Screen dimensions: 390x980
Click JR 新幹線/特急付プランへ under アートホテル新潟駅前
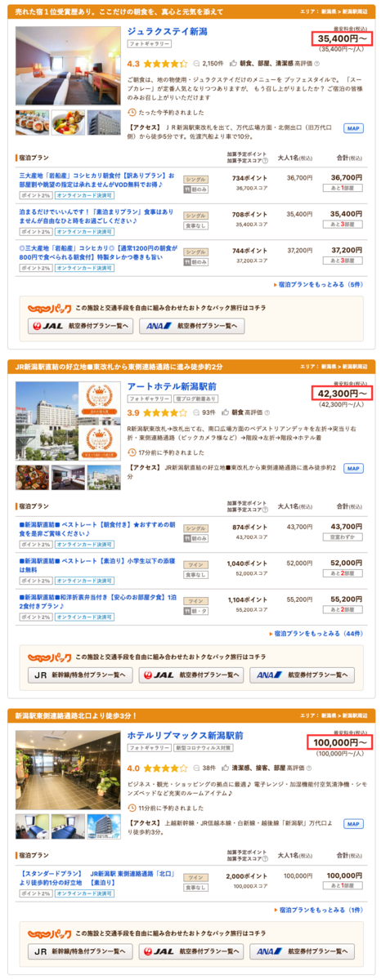78,675
